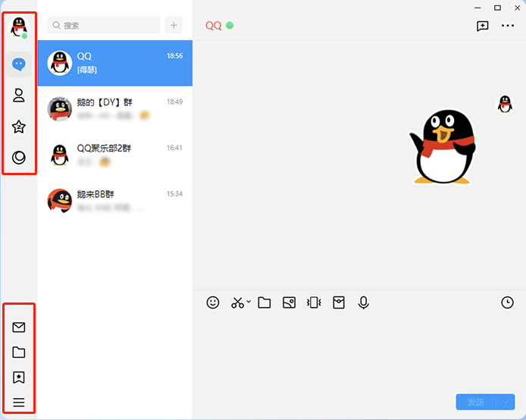Open the message history clock icon
Image resolution: width=526 pixels, height=420 pixels.
click(x=507, y=302)
